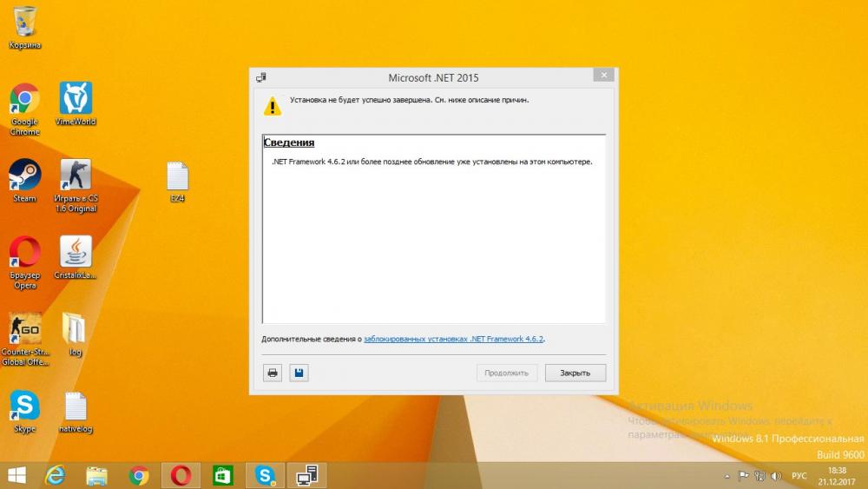Switch input language via РУС indicator
The width and height of the screenshot is (868, 489).
pyautogui.click(x=799, y=476)
